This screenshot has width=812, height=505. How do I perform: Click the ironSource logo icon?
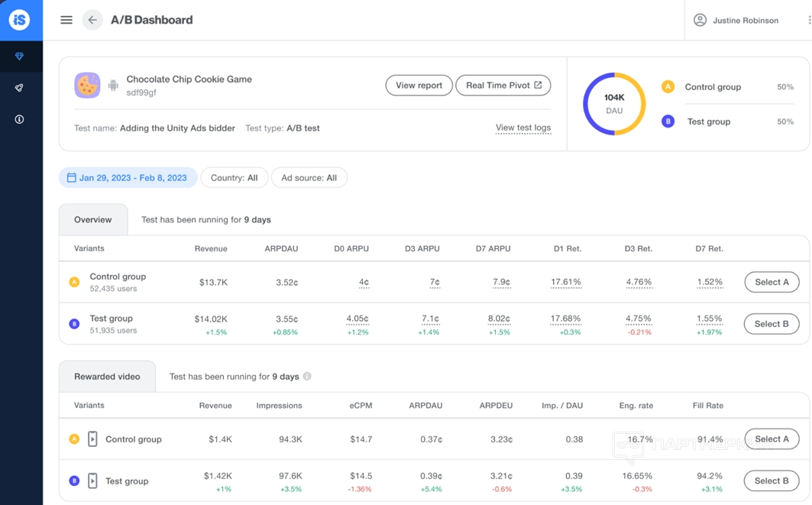(x=20, y=20)
